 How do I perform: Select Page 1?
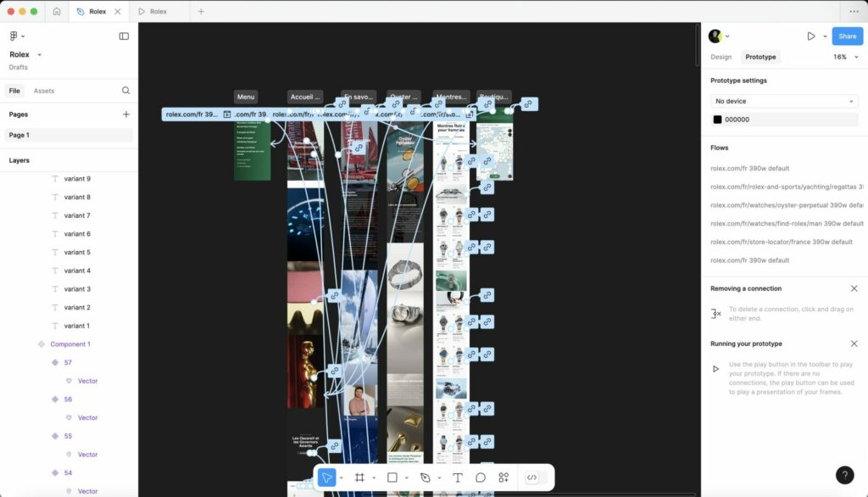(69, 135)
